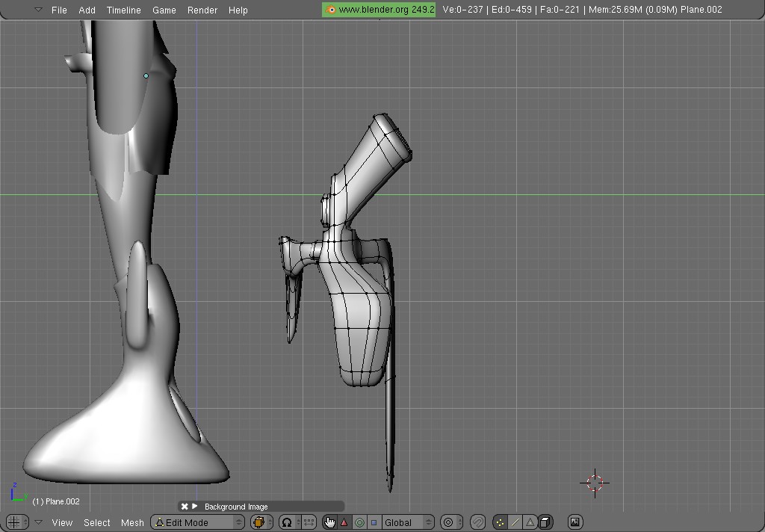Screen dimensions: 765x532
Task: Open the Game menu
Action: pos(164,10)
